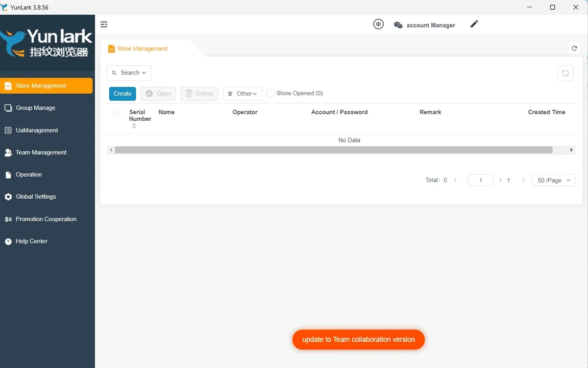Click the horizontal table scrollbar

point(334,150)
